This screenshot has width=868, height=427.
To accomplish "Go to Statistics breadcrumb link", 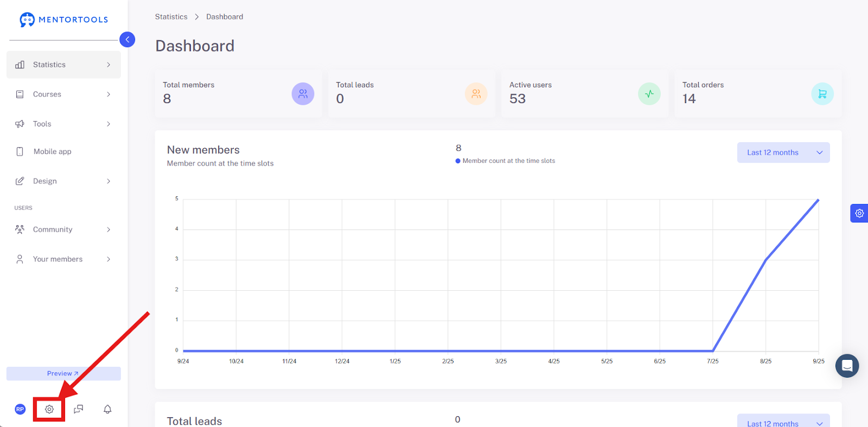I will pos(171,17).
